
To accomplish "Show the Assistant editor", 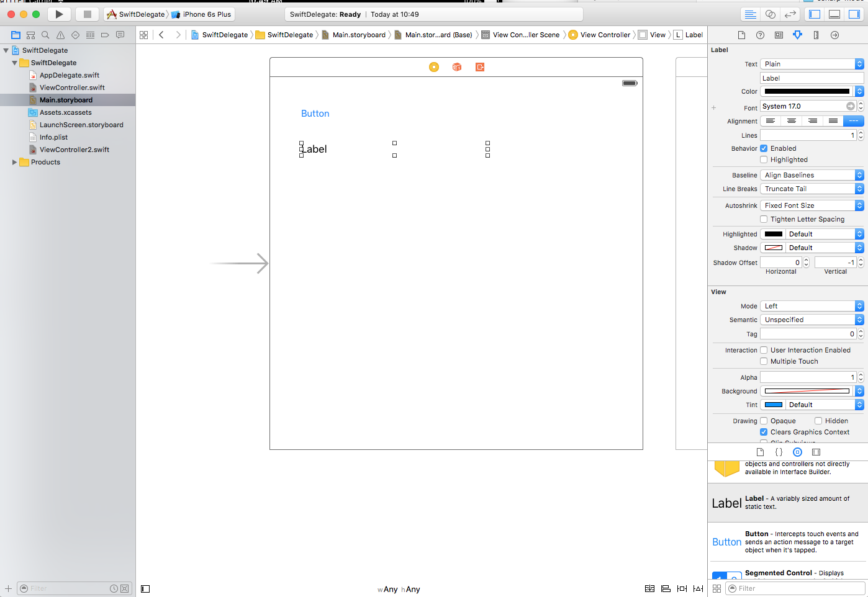I will (x=770, y=14).
